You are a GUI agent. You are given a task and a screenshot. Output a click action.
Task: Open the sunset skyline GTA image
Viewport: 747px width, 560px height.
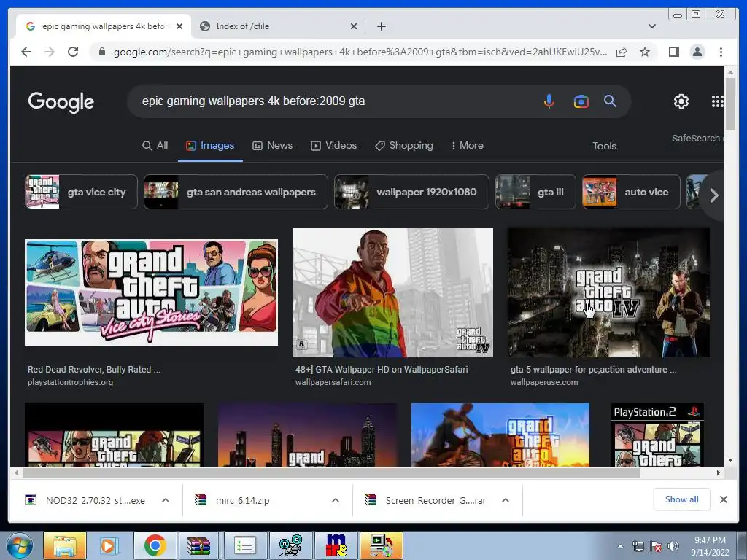point(308,435)
